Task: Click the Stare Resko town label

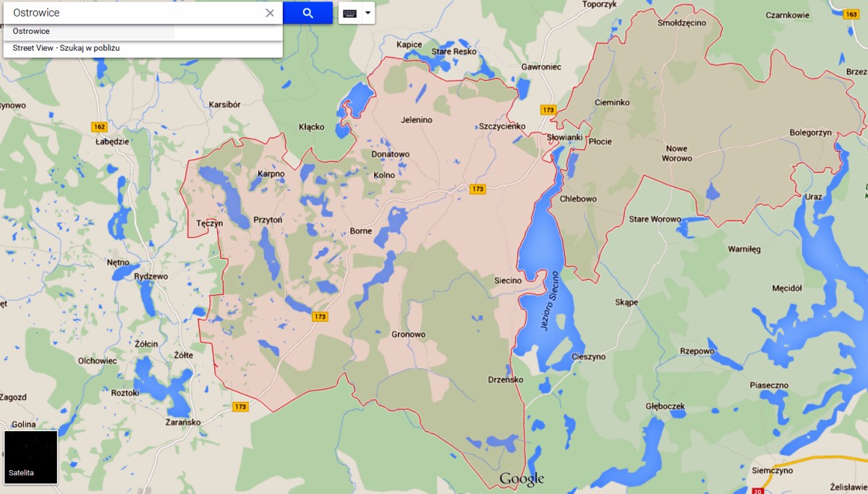Action: [x=454, y=52]
